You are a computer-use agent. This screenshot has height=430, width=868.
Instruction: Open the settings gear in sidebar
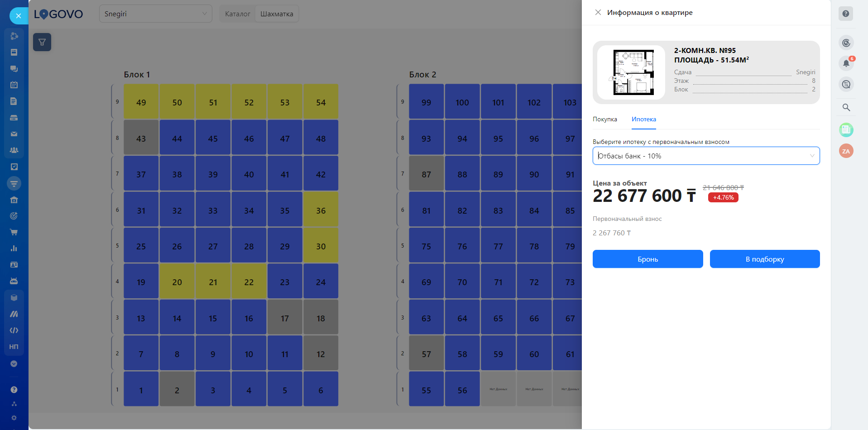(14, 418)
